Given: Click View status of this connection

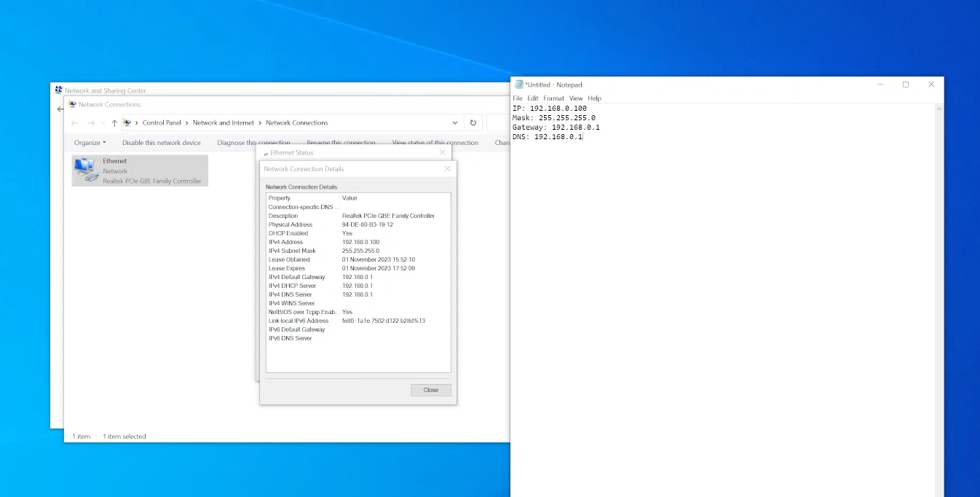Looking at the screenshot, I should (x=435, y=143).
